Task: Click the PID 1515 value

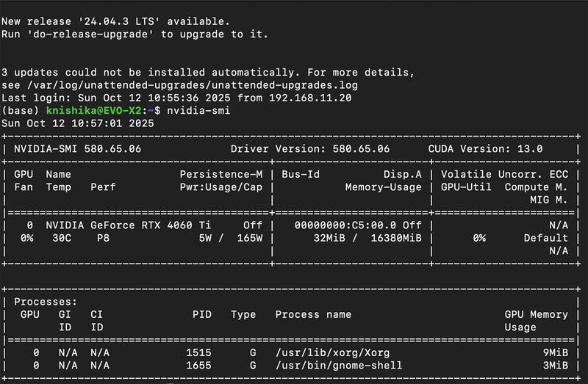Action: tap(198, 352)
